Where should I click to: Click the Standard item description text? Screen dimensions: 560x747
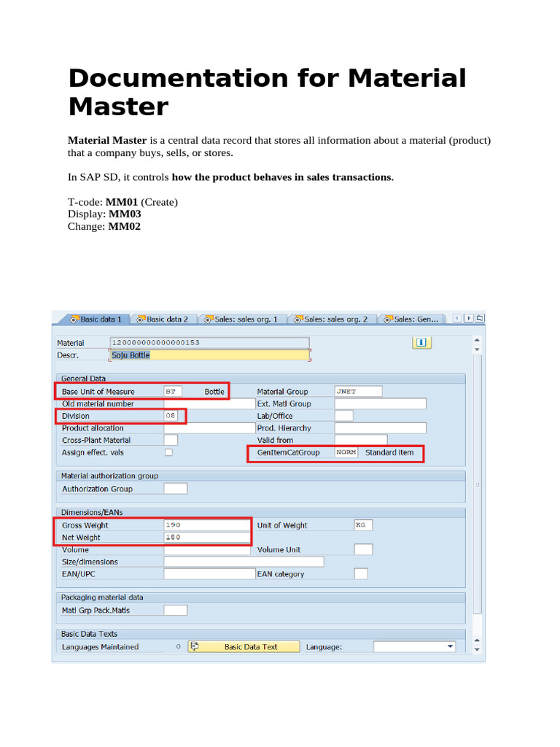click(x=389, y=452)
